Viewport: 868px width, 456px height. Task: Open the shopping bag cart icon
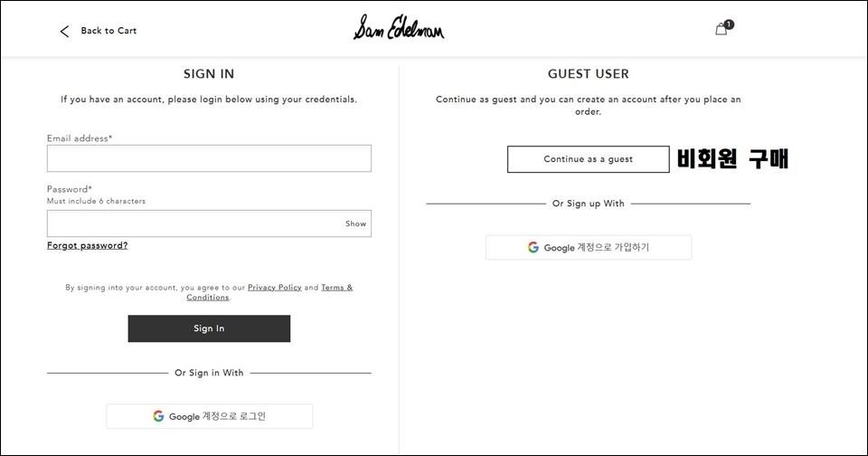pyautogui.click(x=721, y=29)
